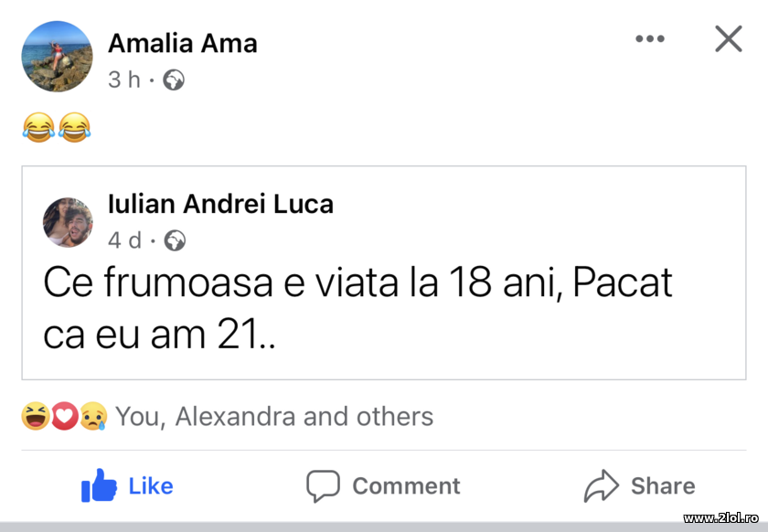Viewport: 768px width, 532px height.
Task: Click the Comment speech bubble icon
Action: coord(322,485)
